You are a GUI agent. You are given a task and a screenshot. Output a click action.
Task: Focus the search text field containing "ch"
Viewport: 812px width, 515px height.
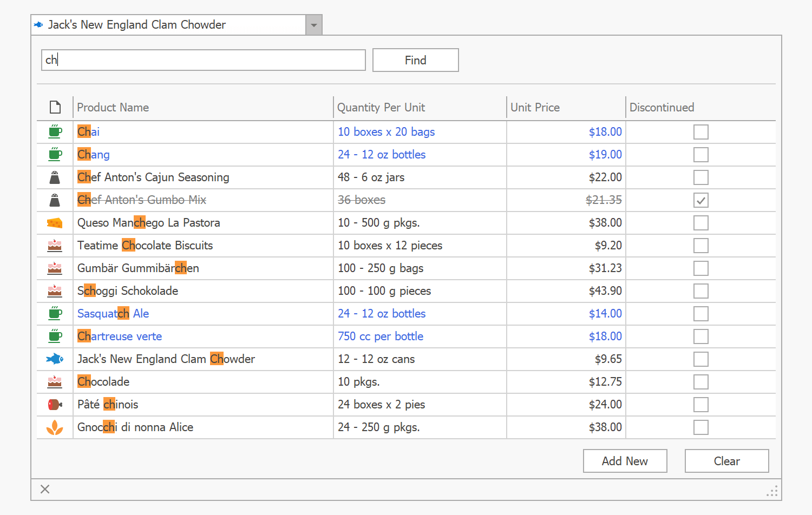pyautogui.click(x=203, y=60)
